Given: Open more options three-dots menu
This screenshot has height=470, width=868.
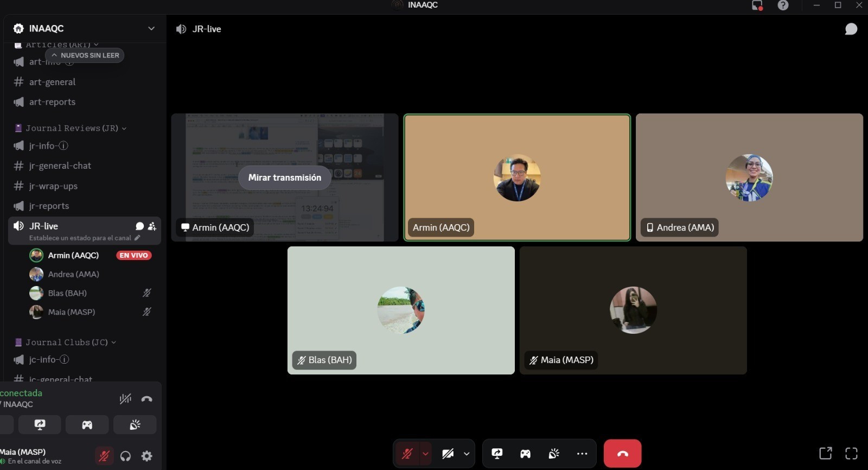Looking at the screenshot, I should (582, 454).
